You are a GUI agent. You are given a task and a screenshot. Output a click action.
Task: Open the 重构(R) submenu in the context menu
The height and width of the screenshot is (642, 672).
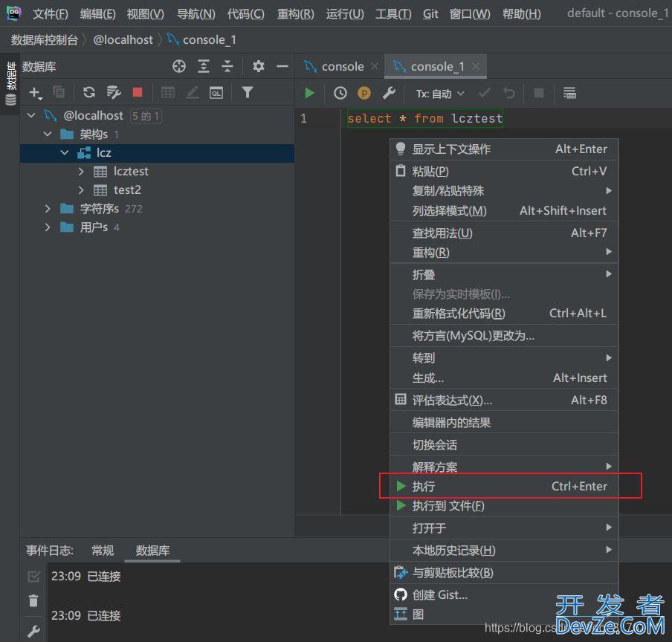click(x=504, y=253)
